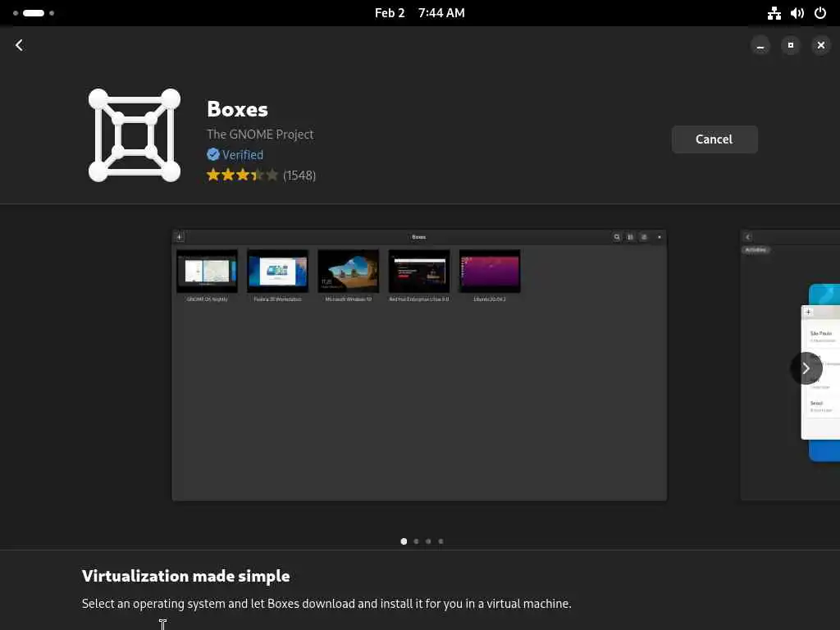Select the second screenshot carousel dot
Viewport: 840px width, 630px height.
coord(416,541)
